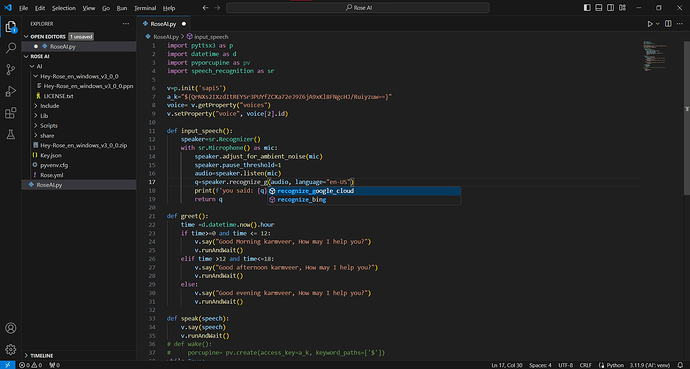Click the Rose AI command center search box
Screen dimensions: 690x369
coord(358,7)
